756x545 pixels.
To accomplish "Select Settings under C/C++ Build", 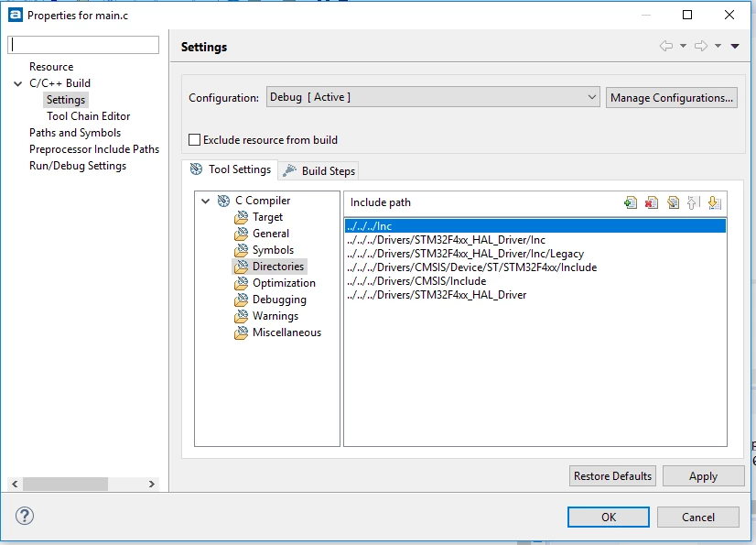I will [x=66, y=100].
